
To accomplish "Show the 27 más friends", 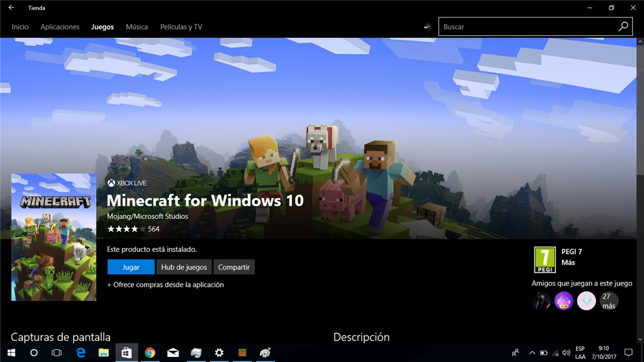I will point(609,301).
